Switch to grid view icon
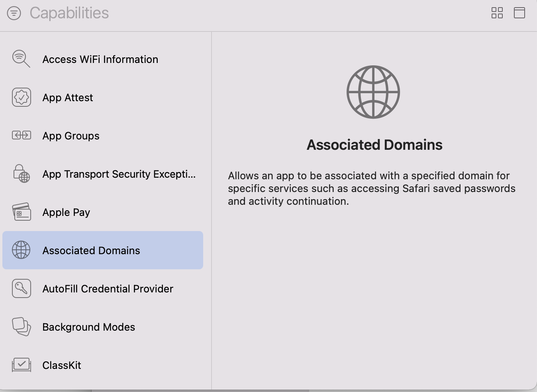537x392 pixels. (497, 13)
